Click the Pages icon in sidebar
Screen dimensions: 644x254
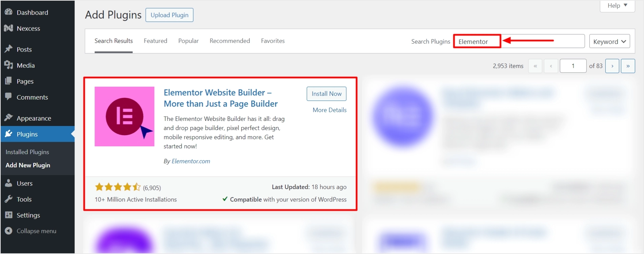[8, 81]
